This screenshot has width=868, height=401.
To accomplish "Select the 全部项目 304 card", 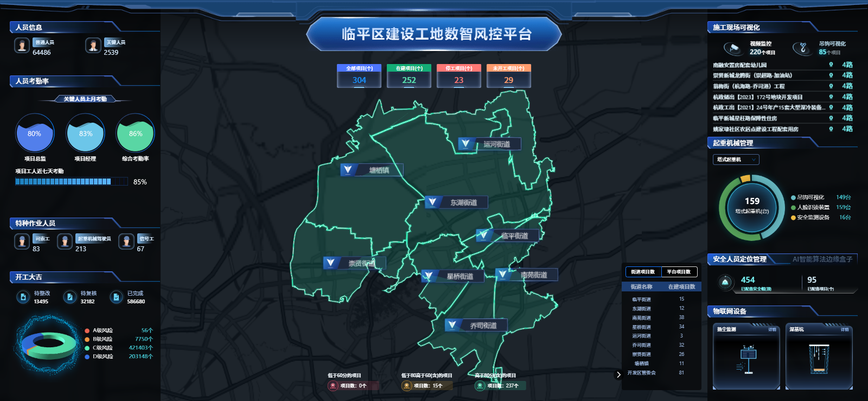I will 359,76.
